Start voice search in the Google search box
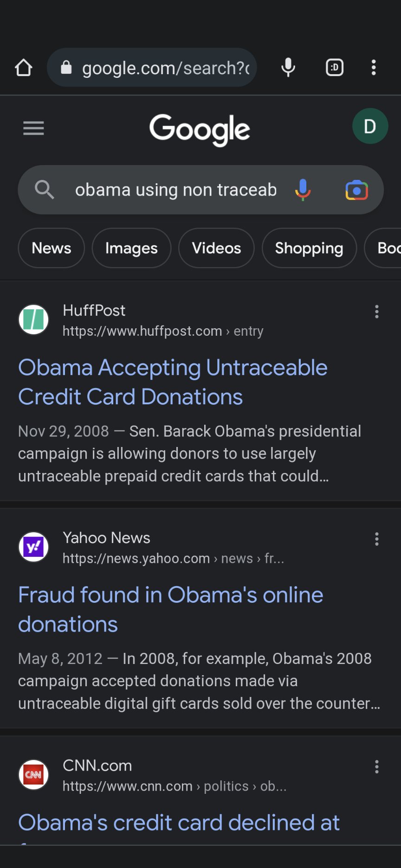The width and height of the screenshot is (401, 868). (x=303, y=190)
